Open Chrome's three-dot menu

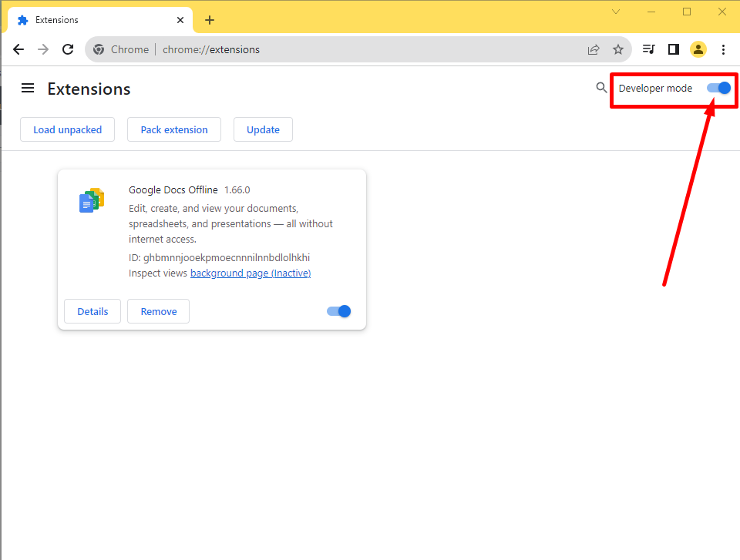coord(723,49)
